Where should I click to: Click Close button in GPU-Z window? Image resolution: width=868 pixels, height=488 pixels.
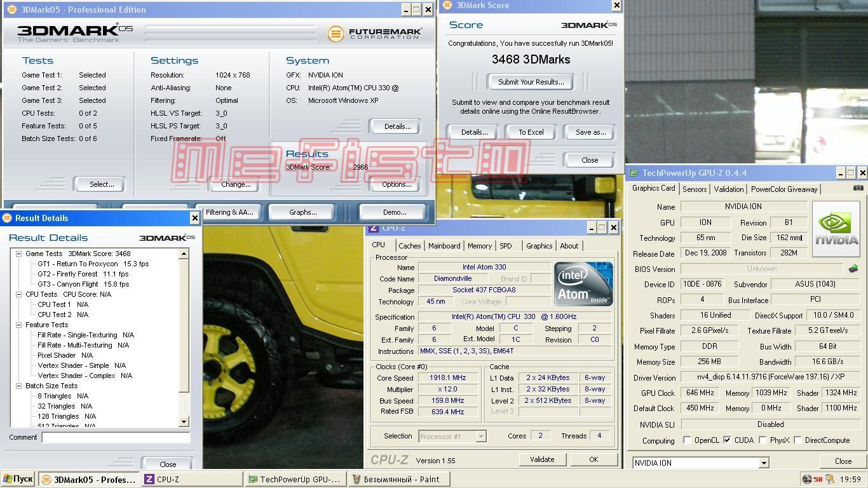click(843, 461)
